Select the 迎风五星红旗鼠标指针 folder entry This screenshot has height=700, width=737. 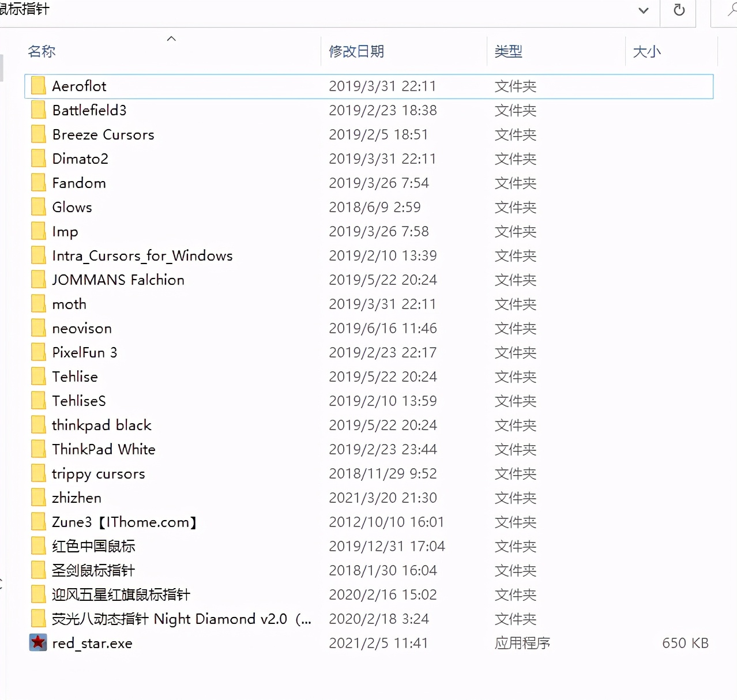pos(121,594)
